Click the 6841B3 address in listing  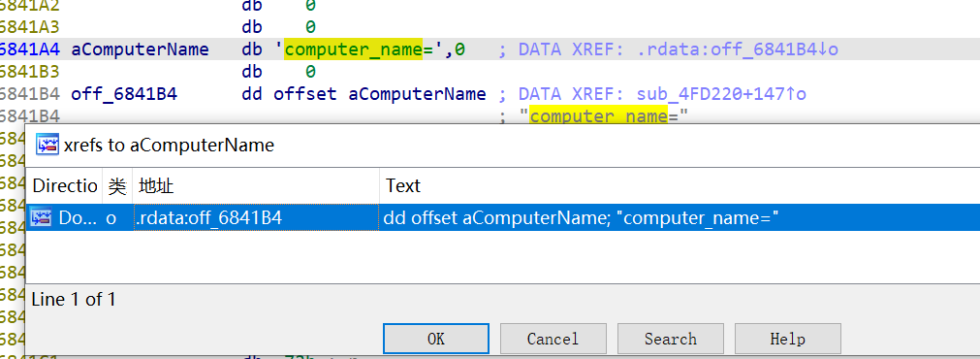[29, 71]
